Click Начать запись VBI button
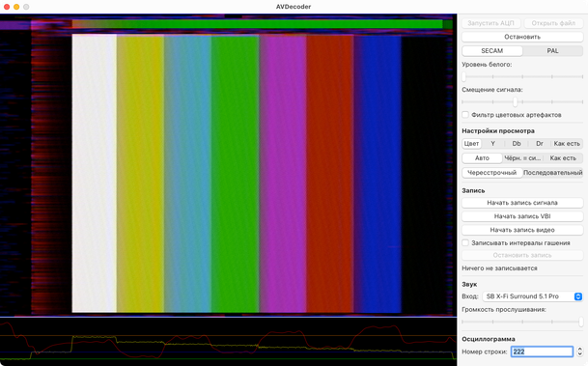 [x=522, y=216]
